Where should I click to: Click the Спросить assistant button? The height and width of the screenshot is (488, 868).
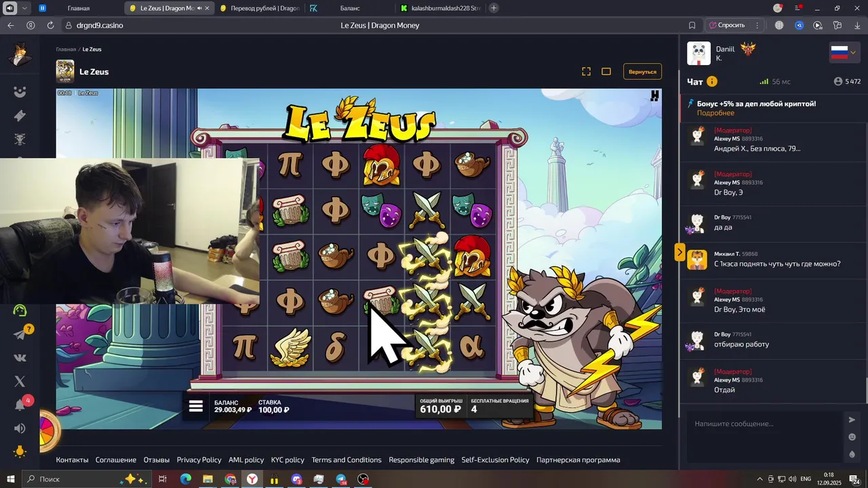click(x=727, y=25)
